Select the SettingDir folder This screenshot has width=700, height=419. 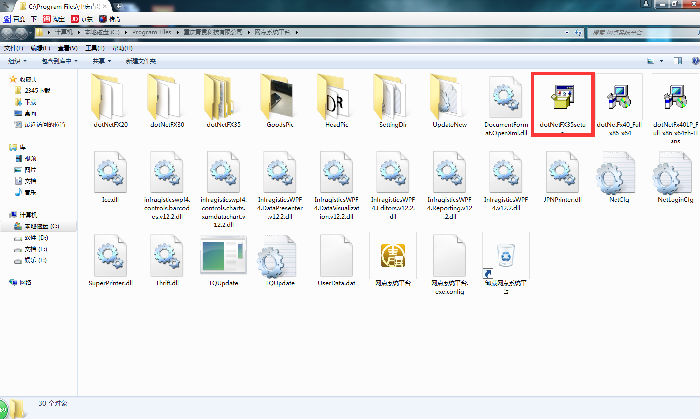click(x=392, y=100)
